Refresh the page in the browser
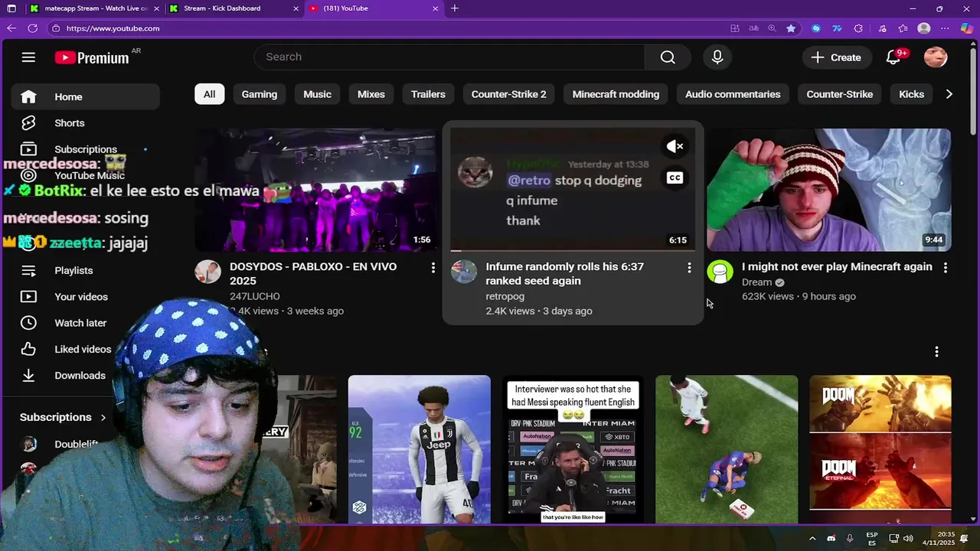The image size is (980, 551). (32, 28)
